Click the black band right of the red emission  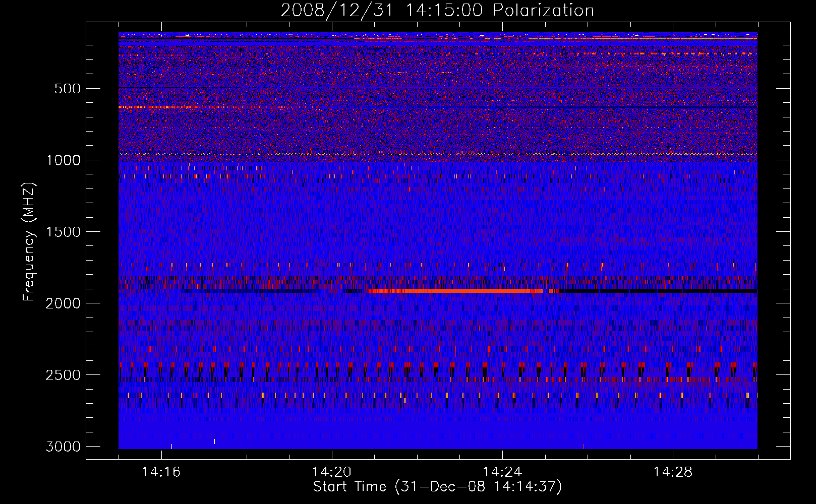pos(661,291)
